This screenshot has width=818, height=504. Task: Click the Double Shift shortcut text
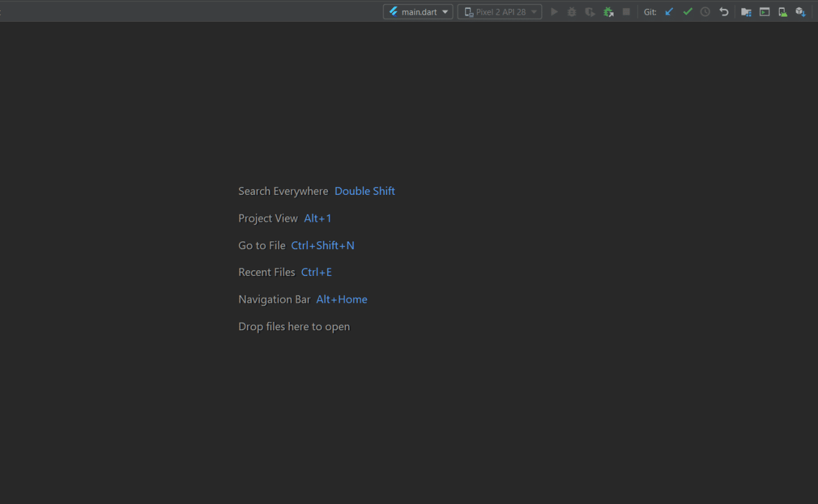click(x=365, y=191)
